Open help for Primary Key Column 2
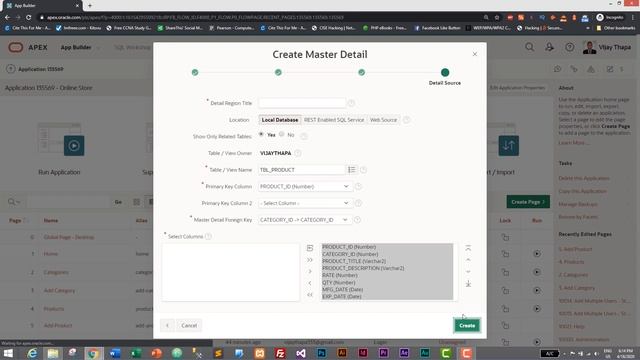 (358, 203)
